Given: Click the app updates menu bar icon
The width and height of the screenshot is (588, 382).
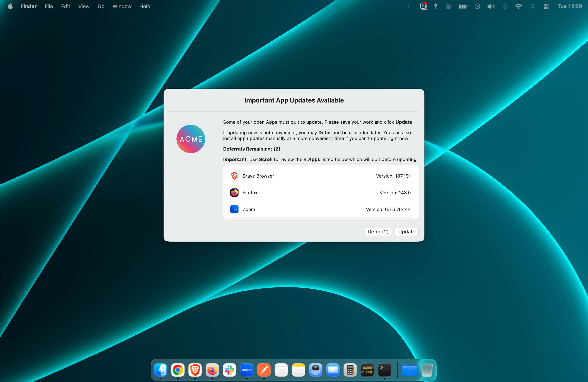Looking at the screenshot, I should pos(423,6).
